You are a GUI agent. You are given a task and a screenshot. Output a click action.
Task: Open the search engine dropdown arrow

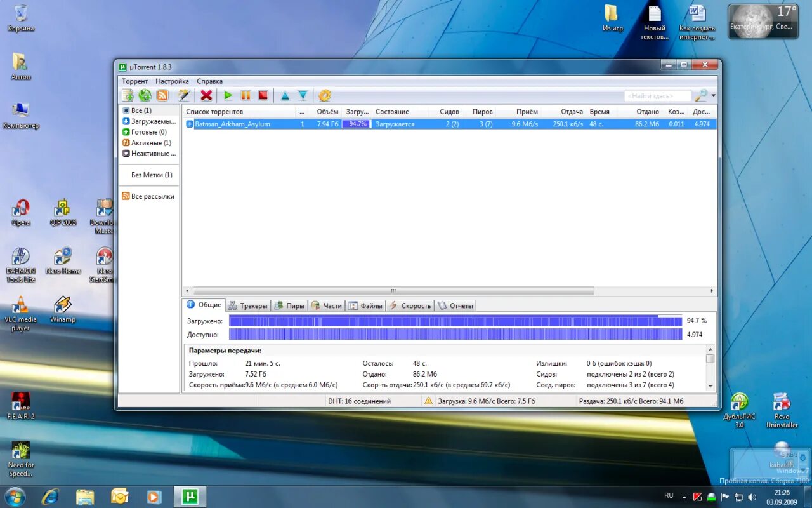point(714,96)
